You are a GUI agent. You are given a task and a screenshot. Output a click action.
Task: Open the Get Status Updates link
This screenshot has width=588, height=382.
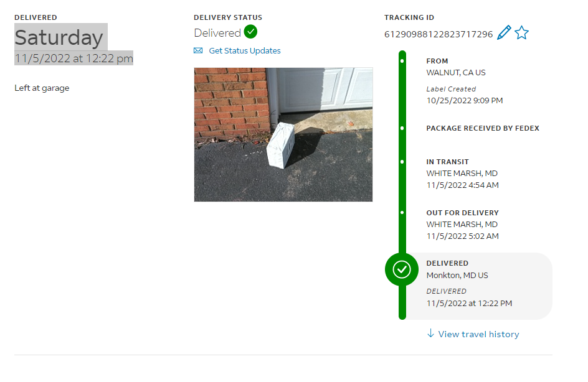(245, 50)
